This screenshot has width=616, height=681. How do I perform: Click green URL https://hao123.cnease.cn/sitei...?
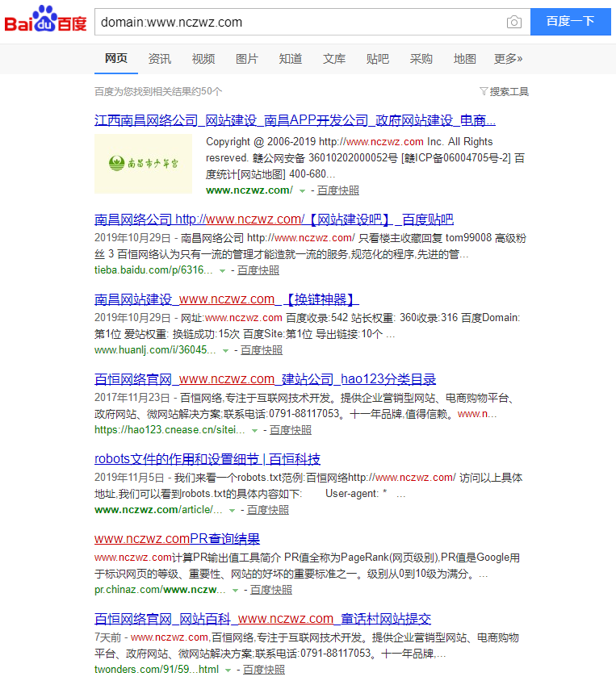point(170,430)
